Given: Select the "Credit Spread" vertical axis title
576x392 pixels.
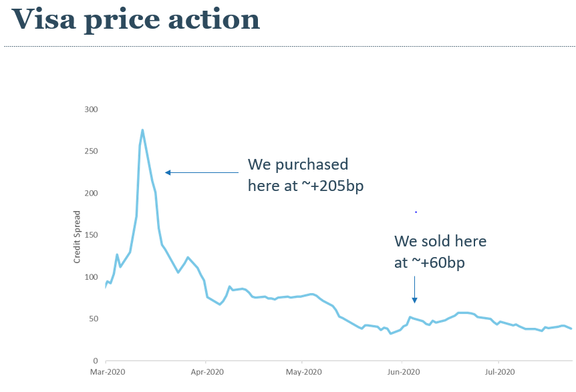Looking at the screenshot, I should pos(78,235).
